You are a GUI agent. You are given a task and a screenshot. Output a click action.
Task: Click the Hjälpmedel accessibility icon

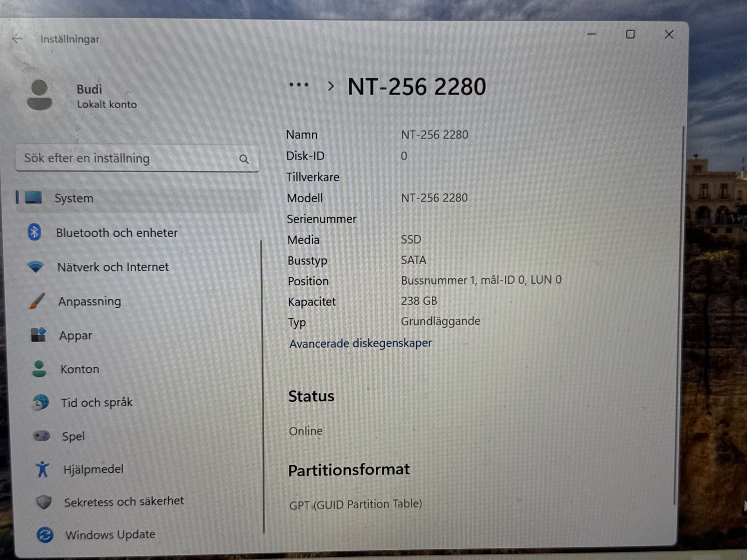(42, 469)
